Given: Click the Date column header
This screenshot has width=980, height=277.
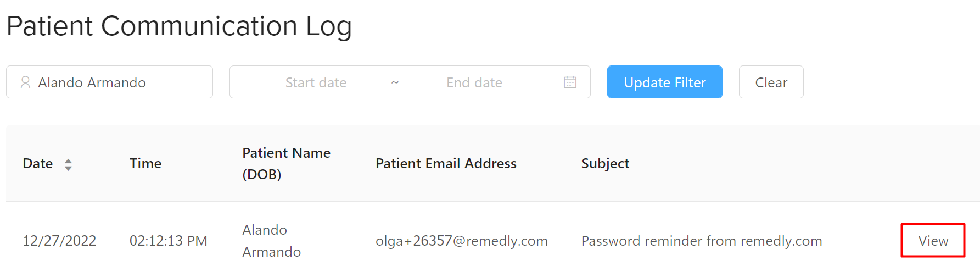Looking at the screenshot, I should point(38,163).
